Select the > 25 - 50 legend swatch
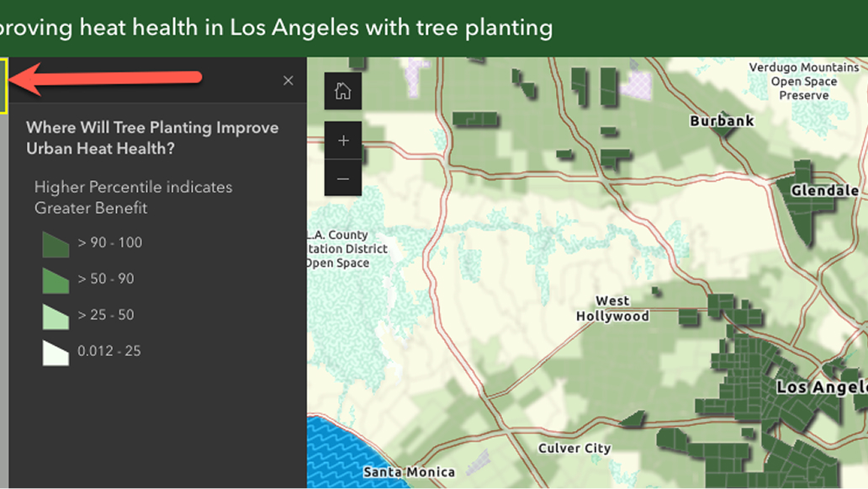The height and width of the screenshot is (489, 868). (x=56, y=316)
